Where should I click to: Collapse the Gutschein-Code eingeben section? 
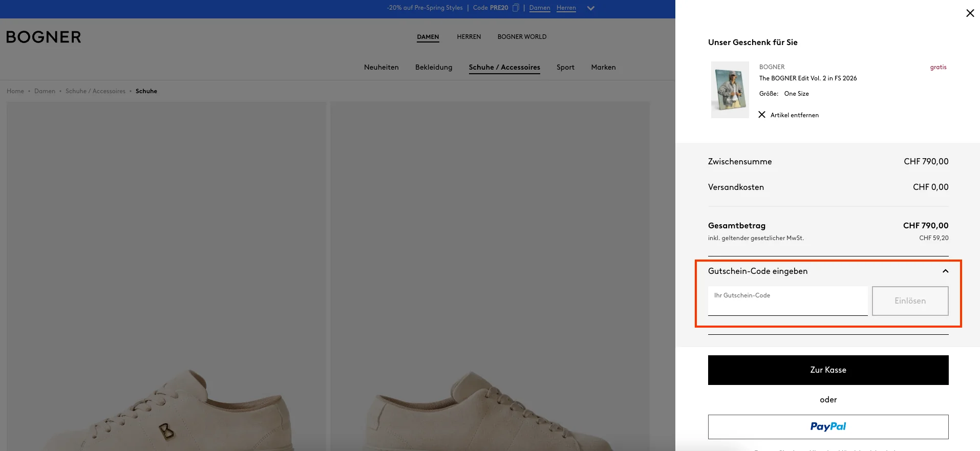[945, 271]
